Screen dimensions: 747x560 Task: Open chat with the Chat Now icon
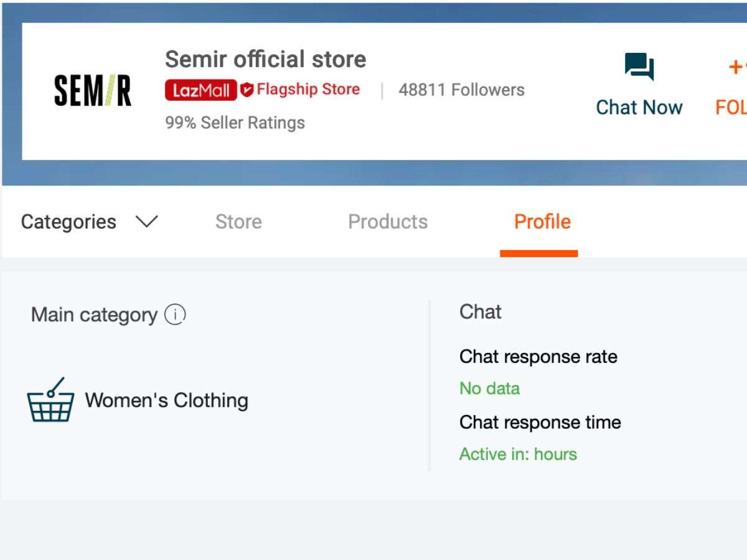[x=639, y=67]
